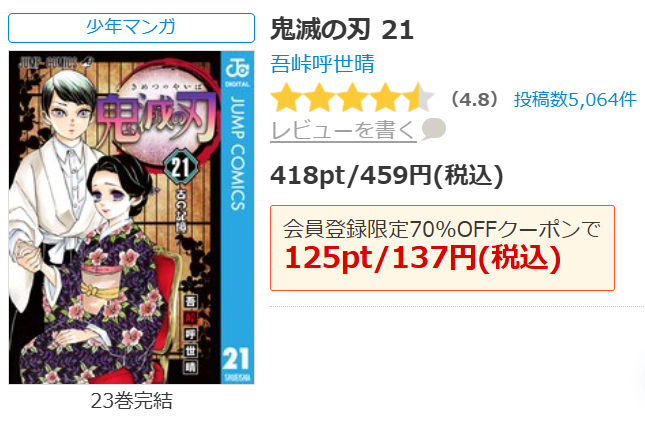Click the title 鬼滅の刃 21
Screen dimensions: 645x424
pos(341,29)
